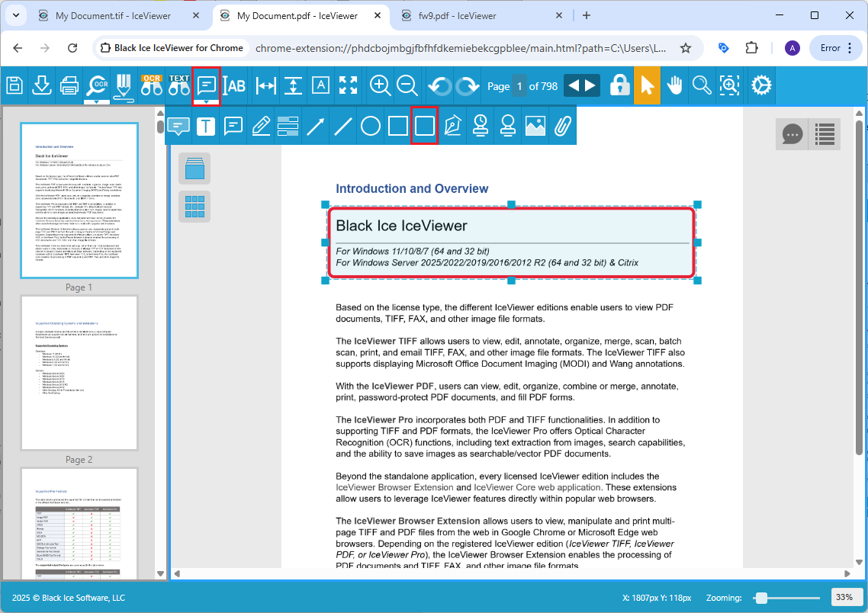The image size is (868, 613).
Task: Select the marquee zoom tool
Action: pyautogui.click(x=730, y=85)
